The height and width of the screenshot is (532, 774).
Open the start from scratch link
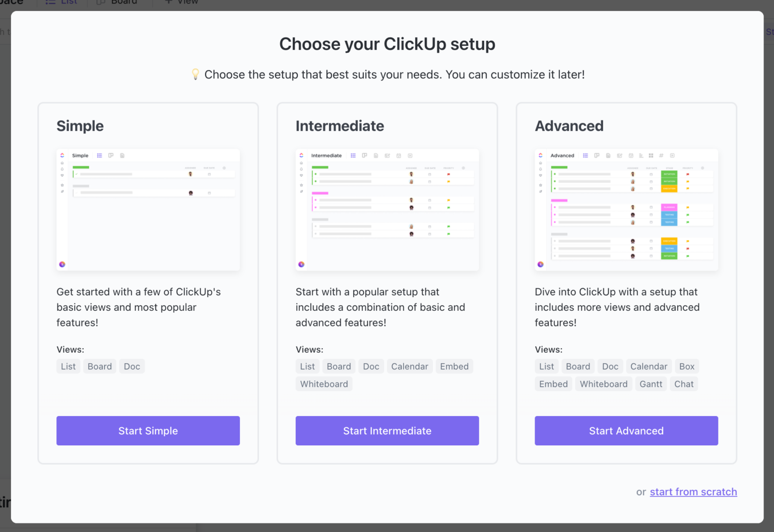pos(693,492)
